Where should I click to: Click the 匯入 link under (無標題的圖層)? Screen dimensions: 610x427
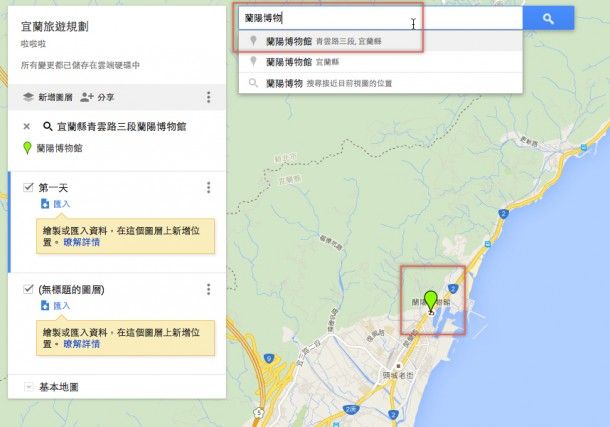[x=61, y=306]
